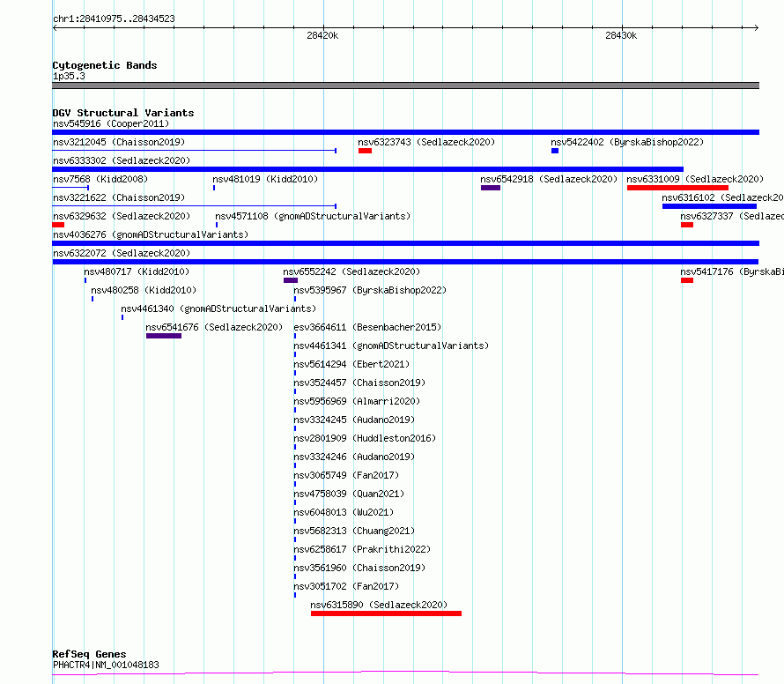
Task: Click the nsv6322072 (Sedlazeck2020) label
Action: [x=122, y=253]
